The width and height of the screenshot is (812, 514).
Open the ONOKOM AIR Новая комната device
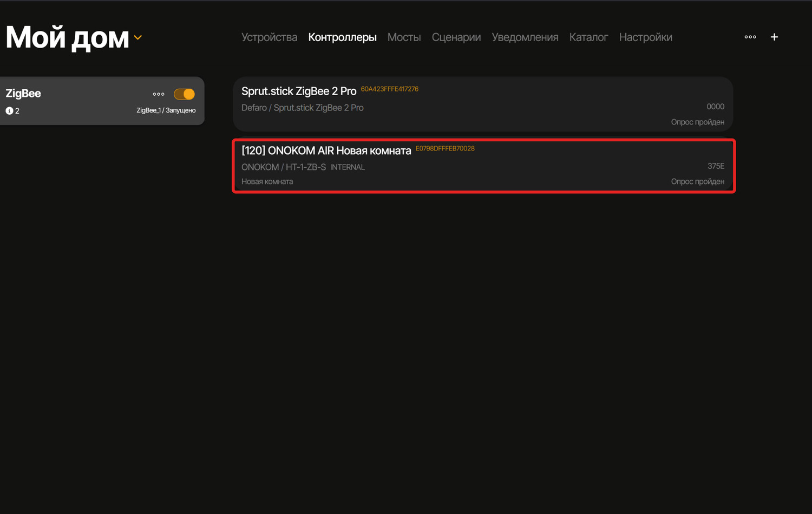pos(326,151)
